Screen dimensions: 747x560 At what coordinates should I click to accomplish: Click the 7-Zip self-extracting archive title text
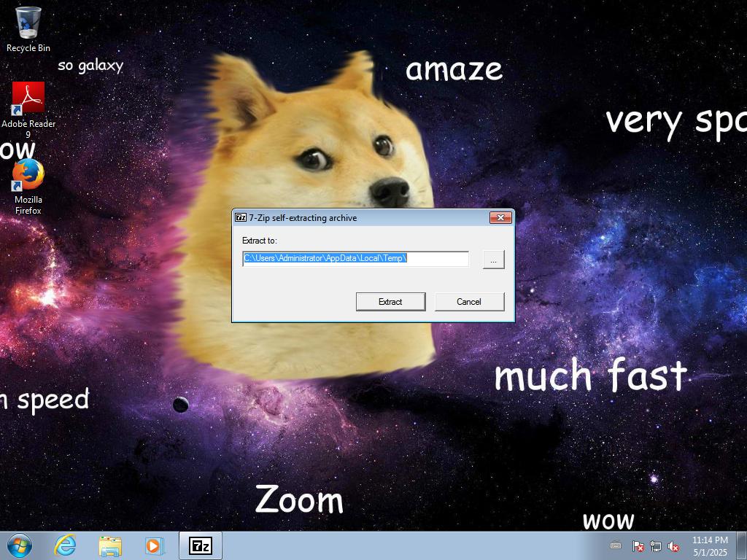(303, 217)
